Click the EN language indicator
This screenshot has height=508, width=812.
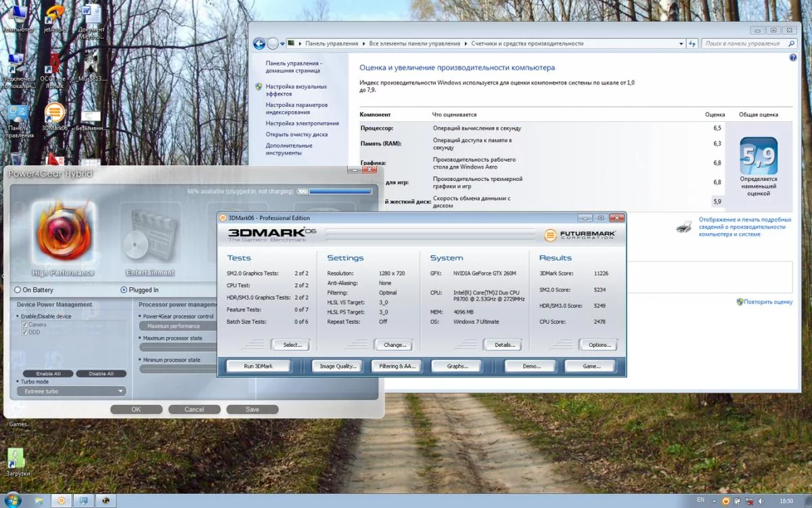(700, 501)
